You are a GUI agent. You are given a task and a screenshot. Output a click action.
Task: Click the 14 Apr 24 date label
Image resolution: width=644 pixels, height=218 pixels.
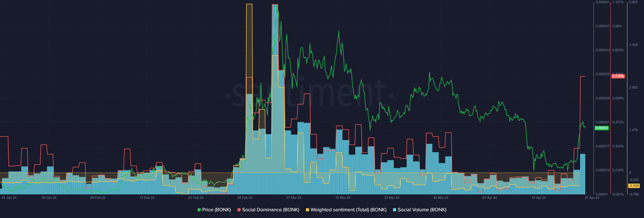point(539,198)
